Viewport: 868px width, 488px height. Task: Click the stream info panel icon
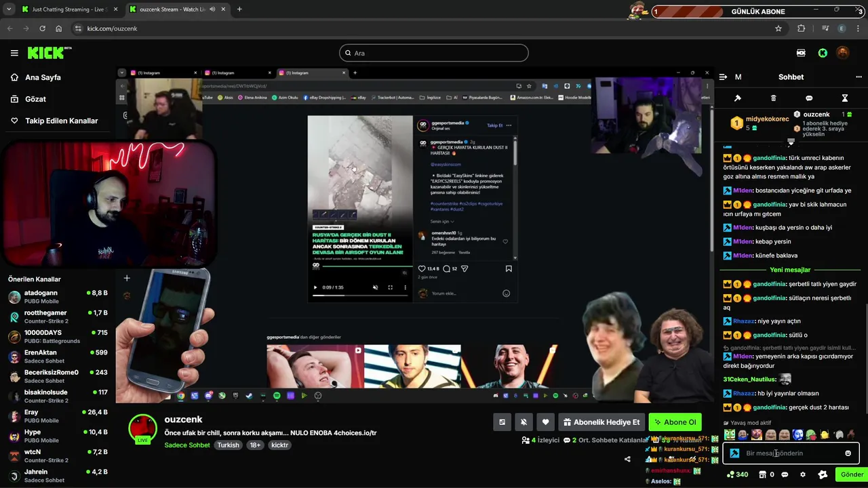[x=502, y=422]
